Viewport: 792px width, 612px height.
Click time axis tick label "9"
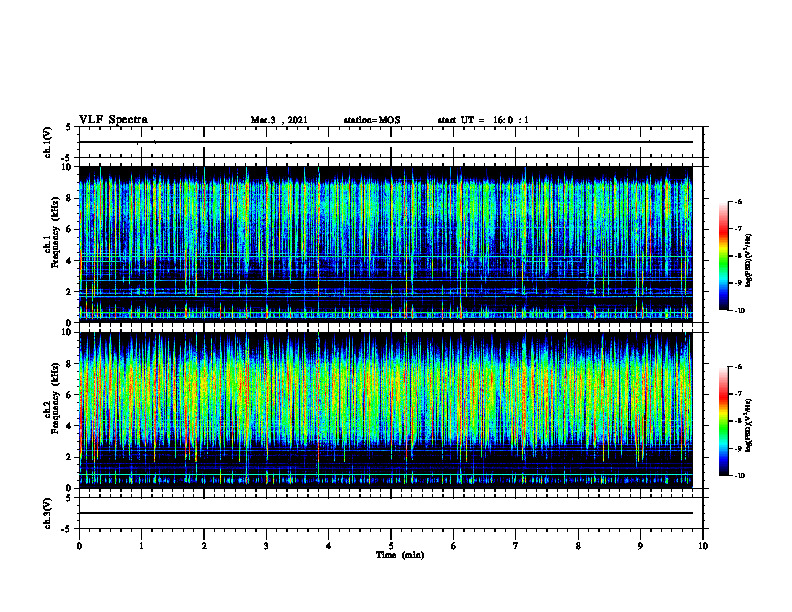tap(640, 546)
